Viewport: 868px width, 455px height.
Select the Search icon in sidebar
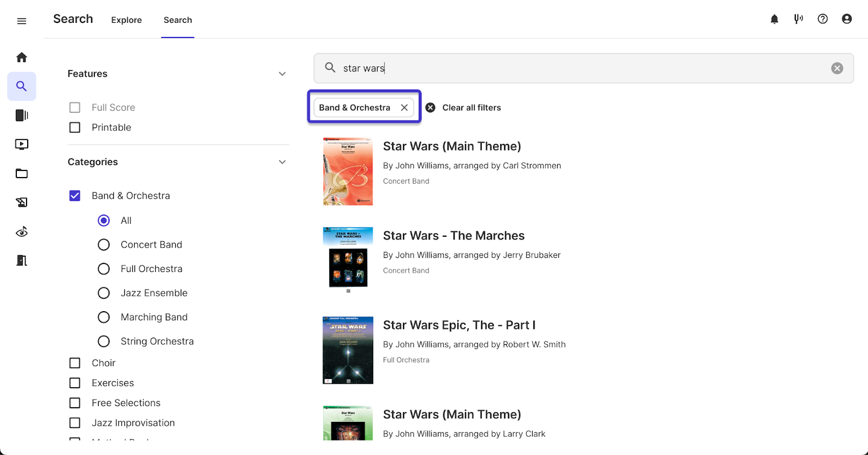point(22,86)
